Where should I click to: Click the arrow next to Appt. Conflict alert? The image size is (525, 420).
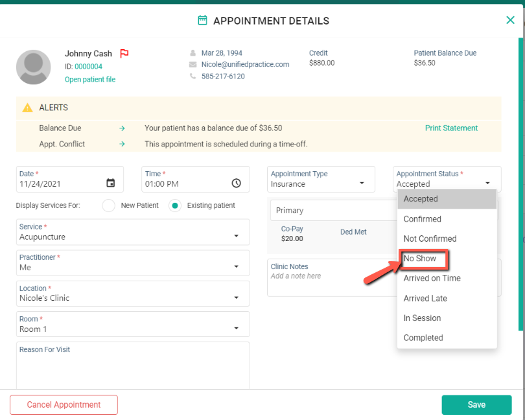(122, 144)
